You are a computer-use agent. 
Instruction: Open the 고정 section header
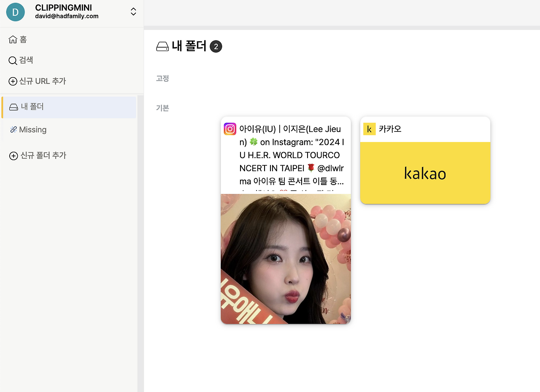[x=162, y=78]
